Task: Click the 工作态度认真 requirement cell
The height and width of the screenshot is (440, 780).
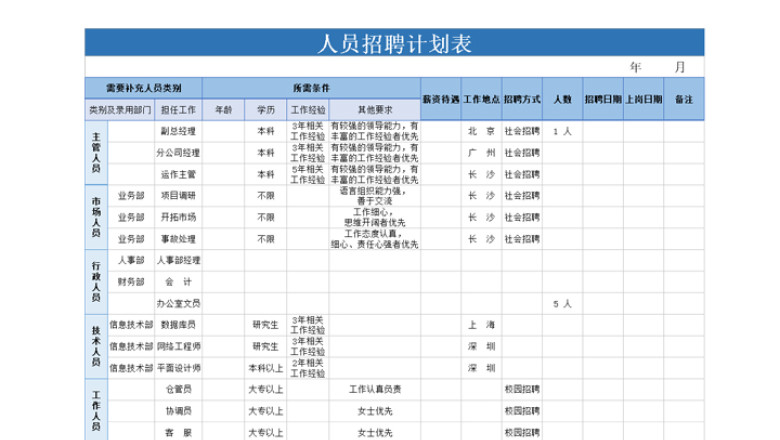Action: [x=375, y=239]
